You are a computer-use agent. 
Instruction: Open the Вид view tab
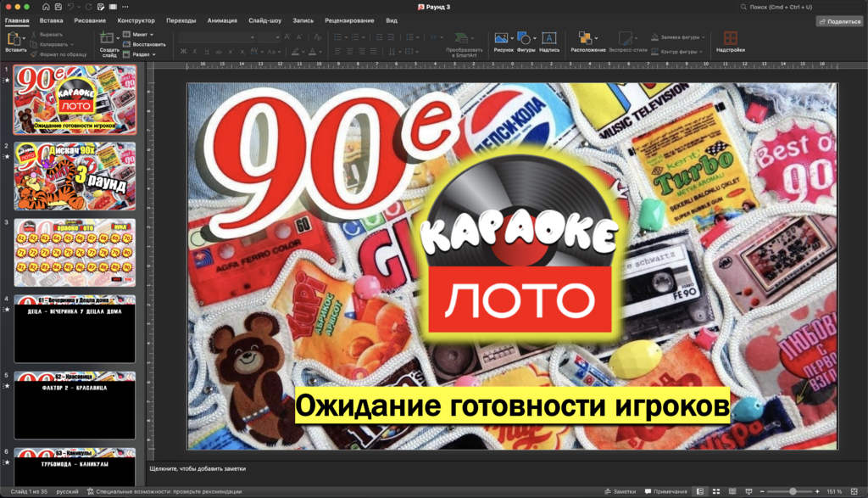coord(392,20)
